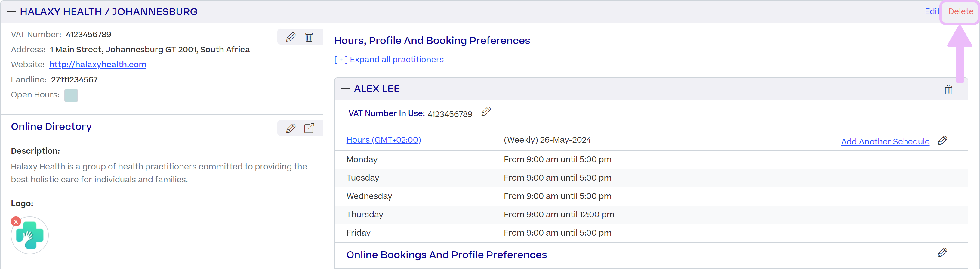The height and width of the screenshot is (269, 980).
Task: Open the Edit link for the location
Action: pyautogui.click(x=932, y=11)
